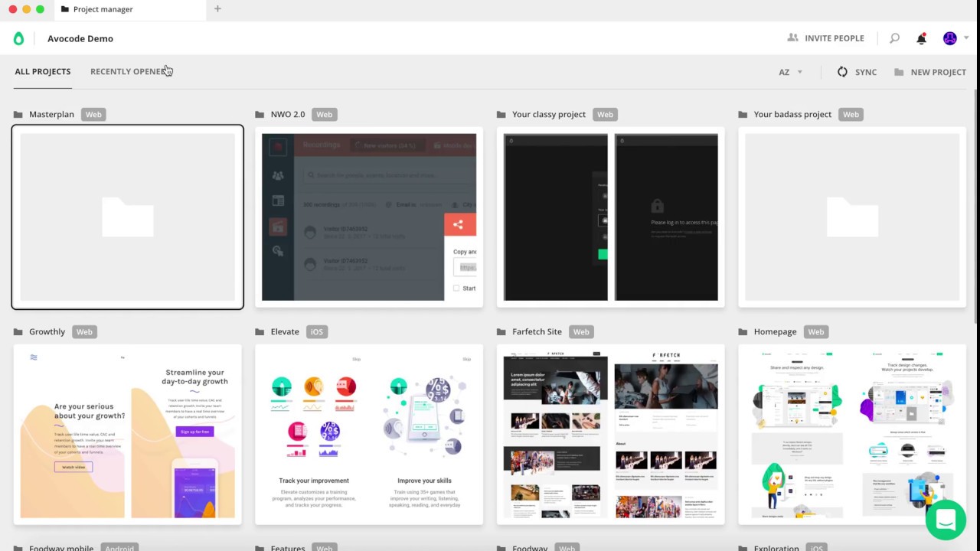Open the notifications bell icon
The image size is (980, 551).
(x=921, y=38)
